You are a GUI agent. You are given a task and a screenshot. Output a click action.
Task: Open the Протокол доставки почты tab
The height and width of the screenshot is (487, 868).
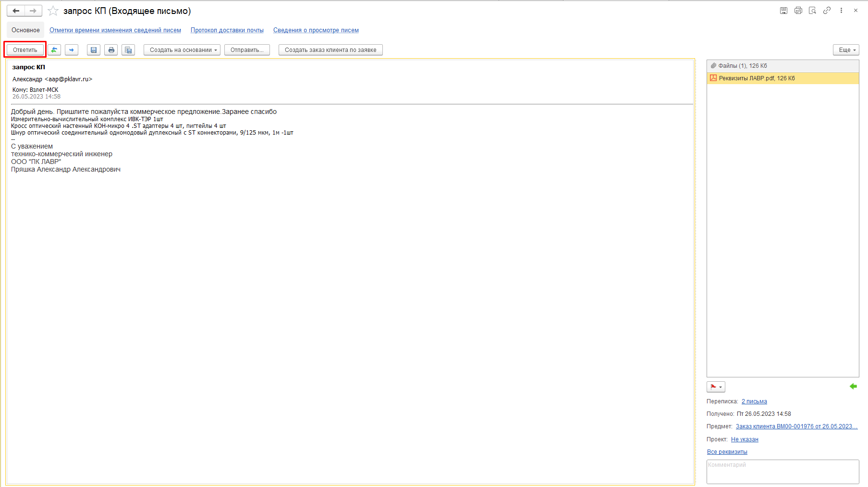tap(227, 30)
